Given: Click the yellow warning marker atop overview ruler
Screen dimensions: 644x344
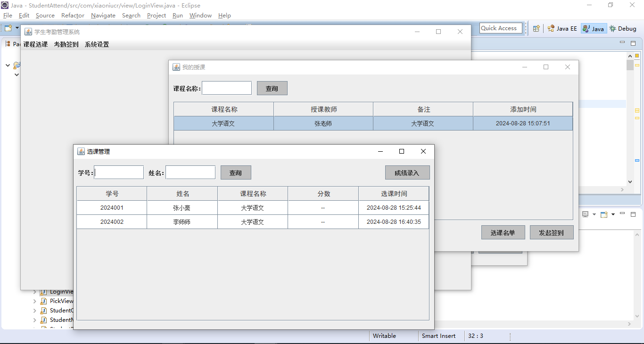Looking at the screenshot, I should [x=637, y=56].
